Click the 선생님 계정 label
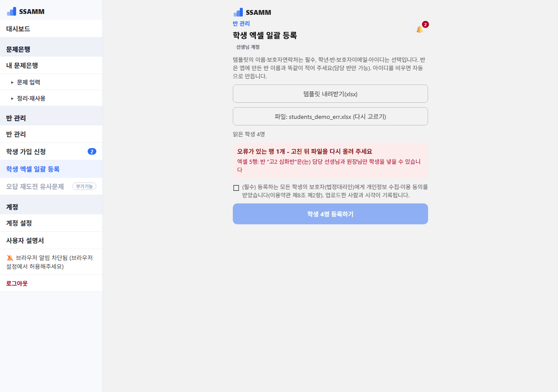The image size is (558, 392). [x=248, y=47]
